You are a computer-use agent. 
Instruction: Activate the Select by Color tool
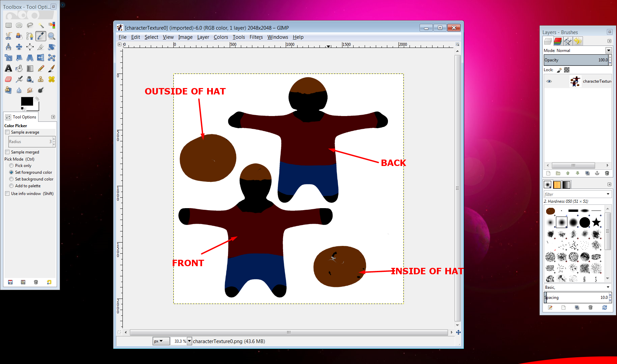click(52, 25)
